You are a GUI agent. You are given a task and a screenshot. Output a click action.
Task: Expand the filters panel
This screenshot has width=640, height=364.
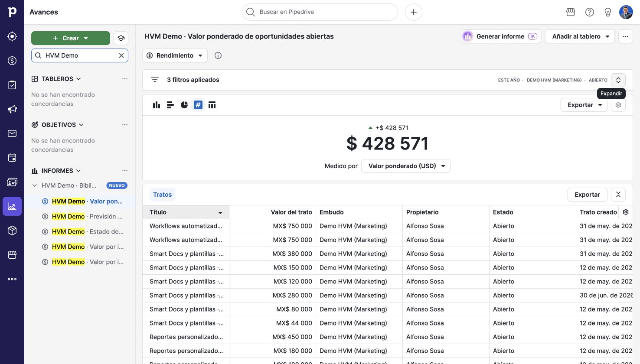(x=618, y=80)
